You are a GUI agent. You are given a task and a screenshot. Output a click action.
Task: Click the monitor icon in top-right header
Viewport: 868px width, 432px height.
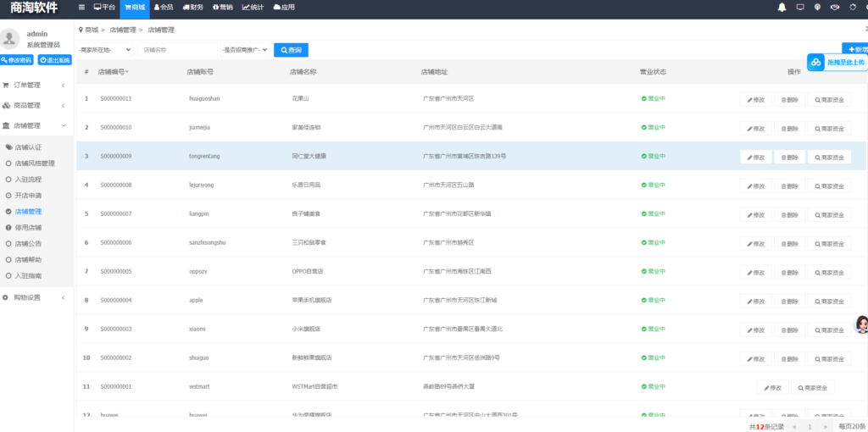coord(800,7)
